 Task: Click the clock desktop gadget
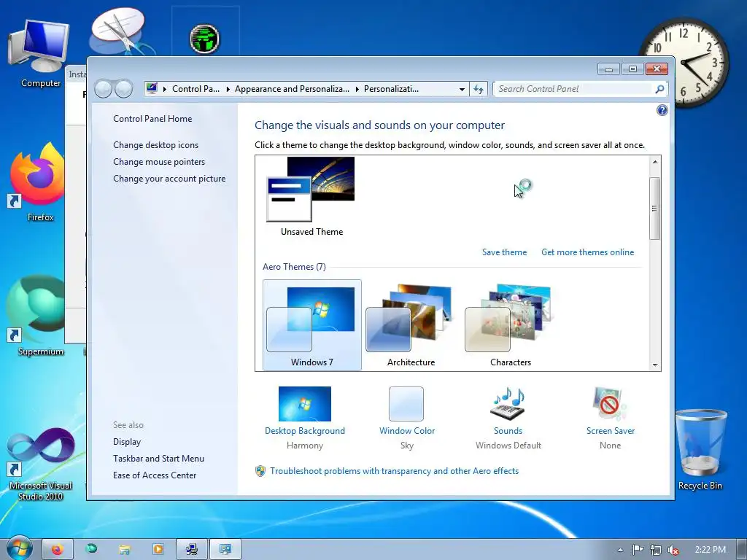pos(684,62)
